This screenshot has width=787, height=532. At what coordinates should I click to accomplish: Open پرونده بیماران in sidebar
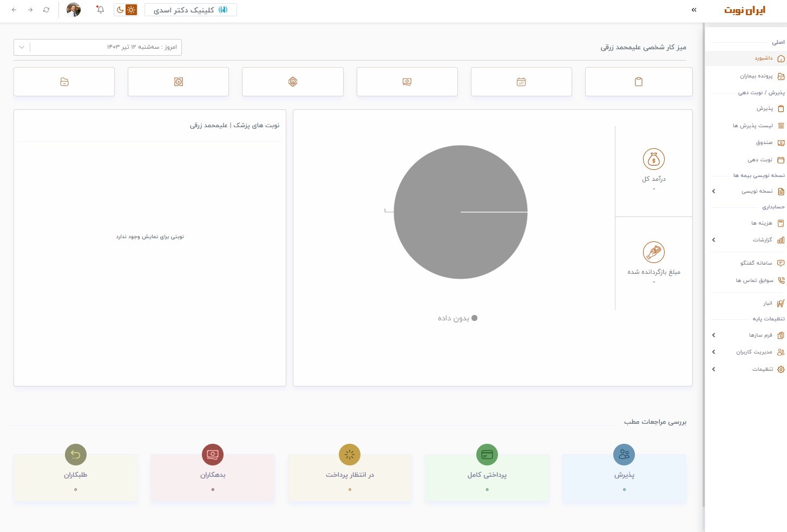pyautogui.click(x=746, y=76)
